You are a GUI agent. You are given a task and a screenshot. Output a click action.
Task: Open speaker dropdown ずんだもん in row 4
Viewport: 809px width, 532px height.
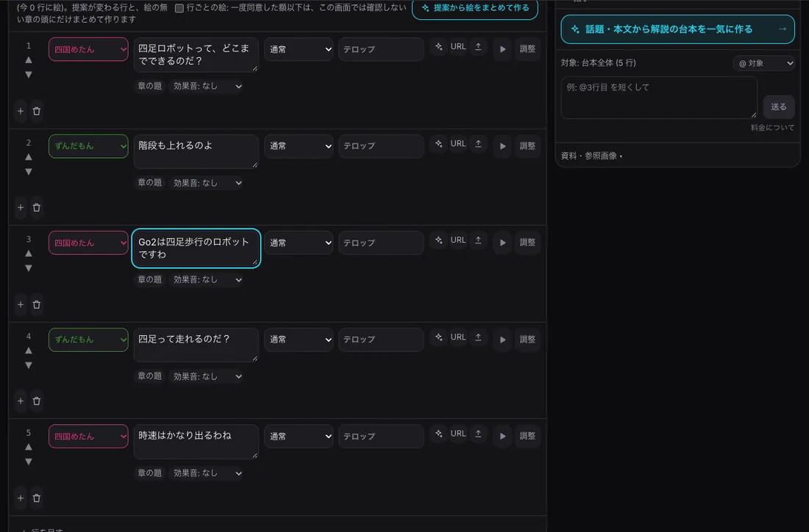point(88,339)
